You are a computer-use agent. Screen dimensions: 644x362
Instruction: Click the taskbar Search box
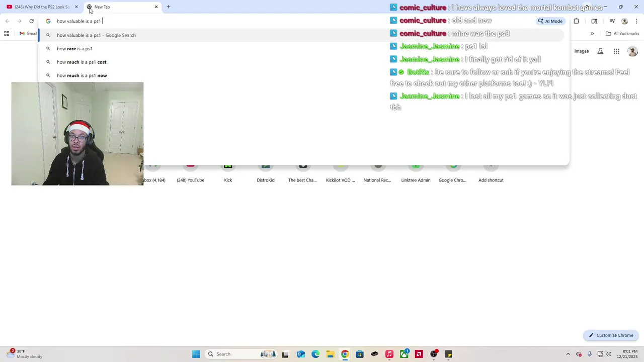(x=242, y=354)
